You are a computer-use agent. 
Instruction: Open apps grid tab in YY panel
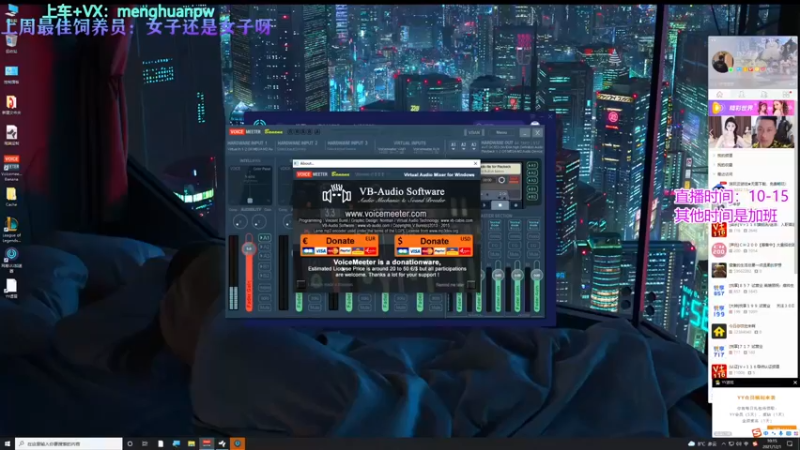coord(786,94)
